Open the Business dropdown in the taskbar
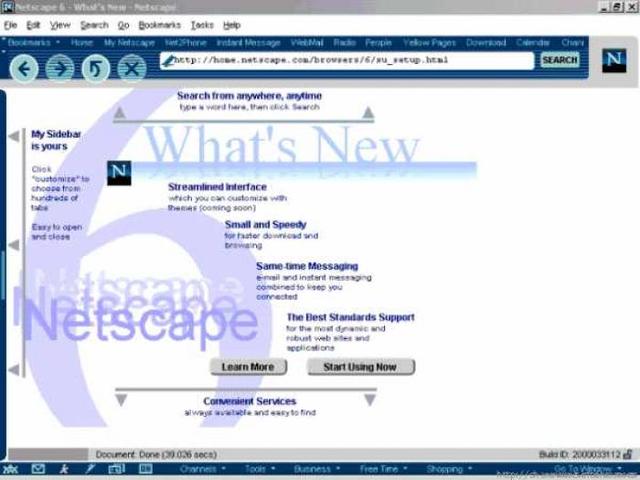 (317, 469)
